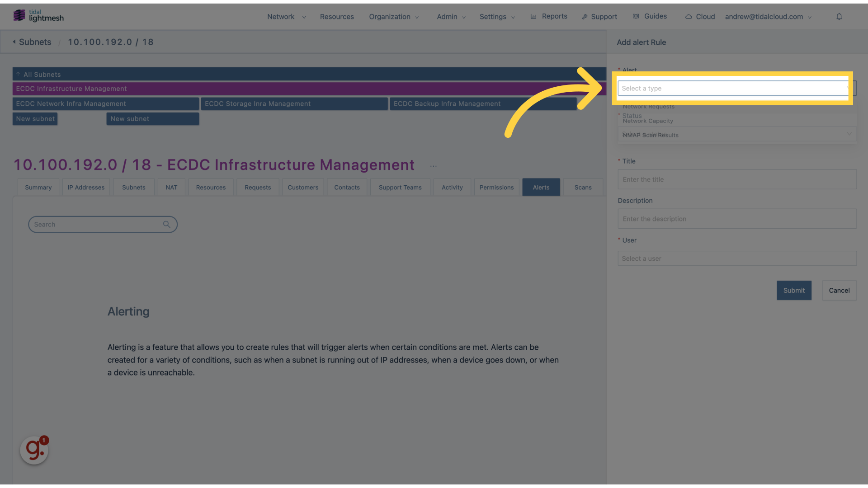This screenshot has width=868, height=488.
Task: Switch to the Summary tab
Action: pyautogui.click(x=38, y=187)
